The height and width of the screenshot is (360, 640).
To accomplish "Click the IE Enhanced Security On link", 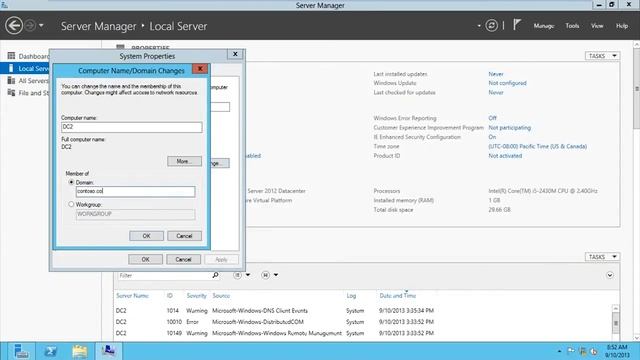I will [492, 137].
